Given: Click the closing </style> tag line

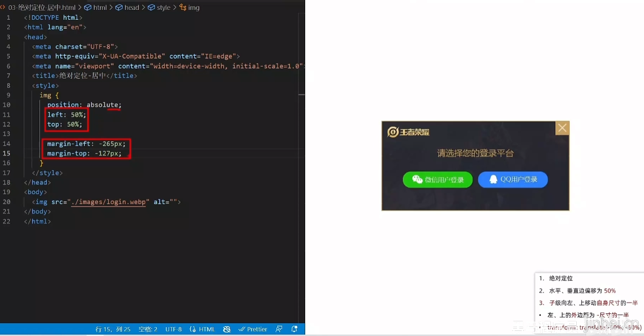Looking at the screenshot, I should point(47,173).
